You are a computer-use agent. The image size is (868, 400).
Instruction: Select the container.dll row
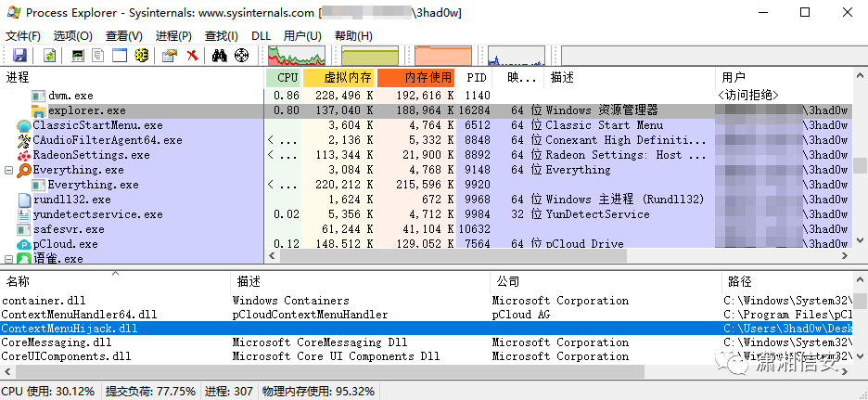(427, 301)
